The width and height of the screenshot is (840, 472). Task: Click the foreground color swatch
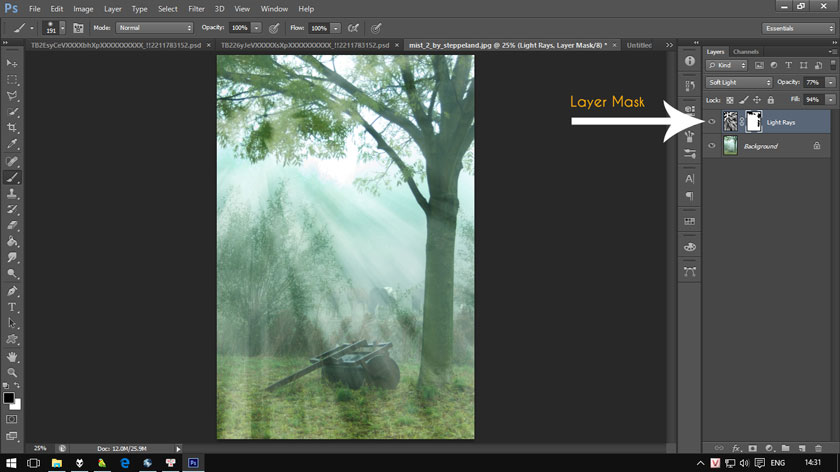click(9, 398)
